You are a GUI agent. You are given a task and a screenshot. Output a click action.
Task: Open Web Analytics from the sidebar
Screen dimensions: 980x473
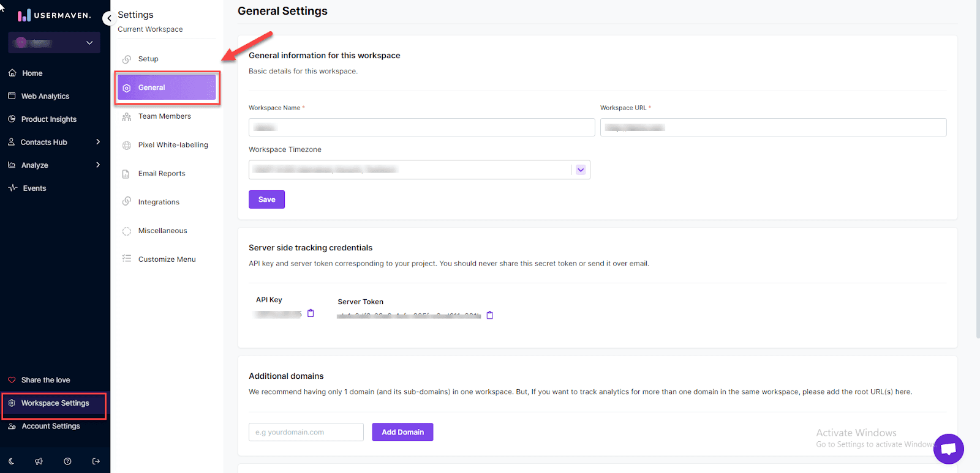pyautogui.click(x=45, y=96)
